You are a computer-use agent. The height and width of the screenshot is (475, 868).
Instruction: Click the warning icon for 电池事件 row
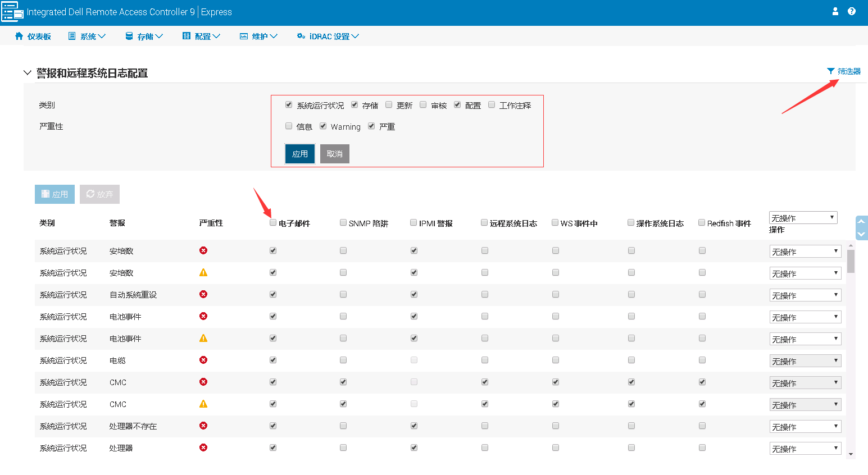(x=203, y=338)
